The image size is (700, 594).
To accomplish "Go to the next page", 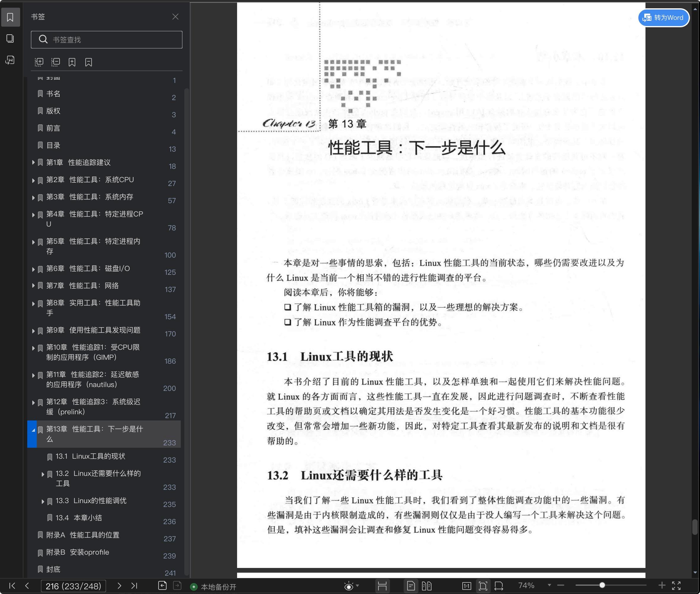I will click(119, 586).
